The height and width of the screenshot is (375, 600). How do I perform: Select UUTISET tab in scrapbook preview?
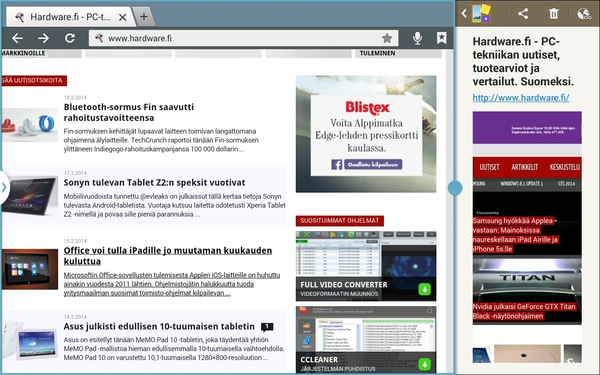point(489,167)
